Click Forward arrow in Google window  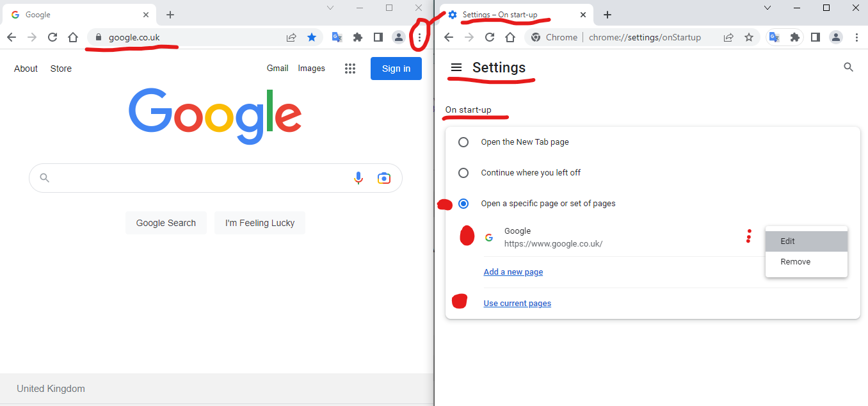pyautogui.click(x=32, y=37)
